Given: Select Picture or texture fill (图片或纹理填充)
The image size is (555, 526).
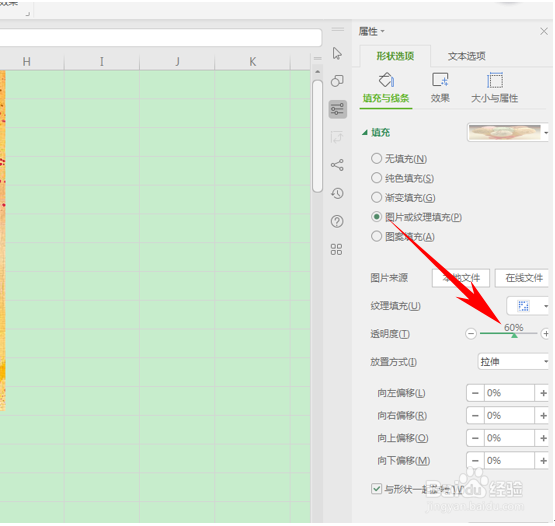Looking at the screenshot, I should (376, 217).
